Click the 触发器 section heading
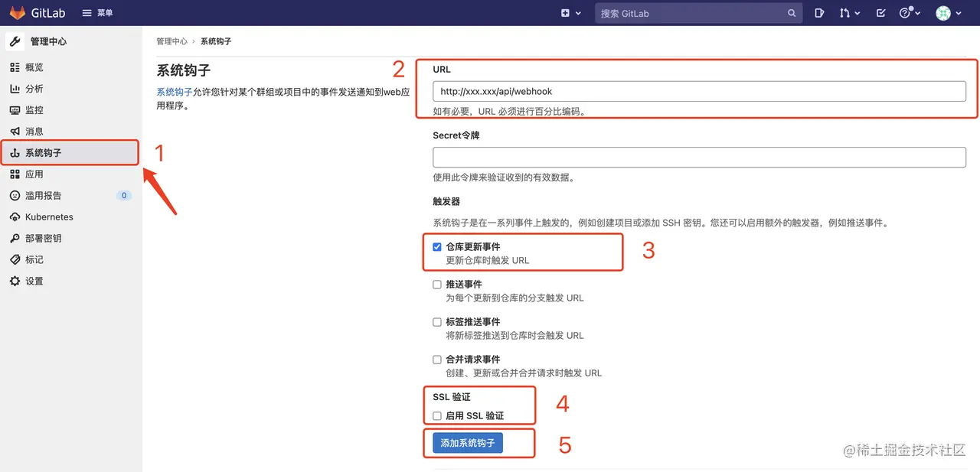This screenshot has height=472, width=980. [x=446, y=202]
